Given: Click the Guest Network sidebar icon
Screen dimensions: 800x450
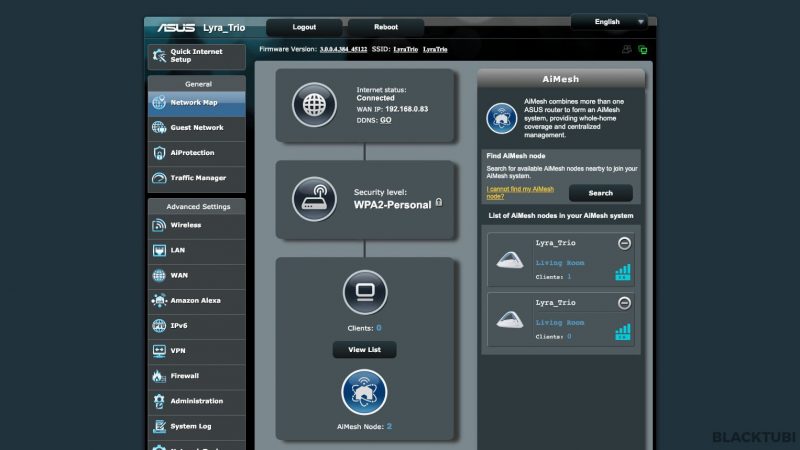Looking at the screenshot, I should click(159, 128).
